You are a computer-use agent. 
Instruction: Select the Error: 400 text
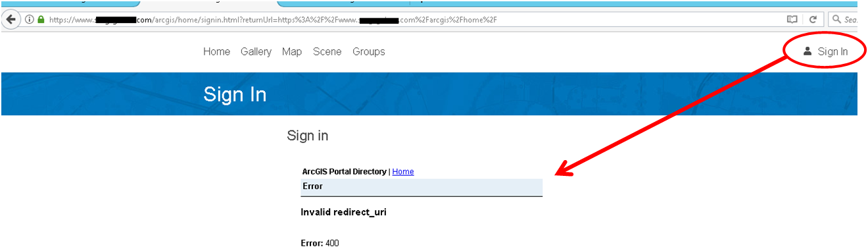pos(320,243)
